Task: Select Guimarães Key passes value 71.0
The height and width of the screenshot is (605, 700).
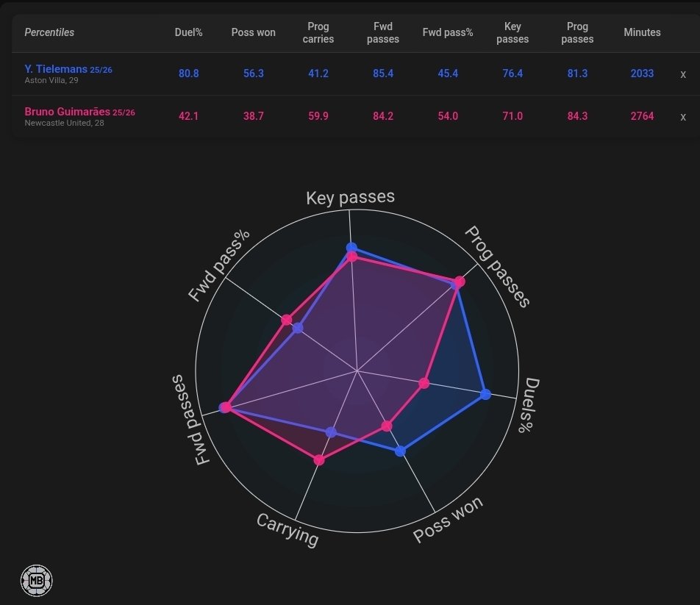Action: pyautogui.click(x=512, y=116)
